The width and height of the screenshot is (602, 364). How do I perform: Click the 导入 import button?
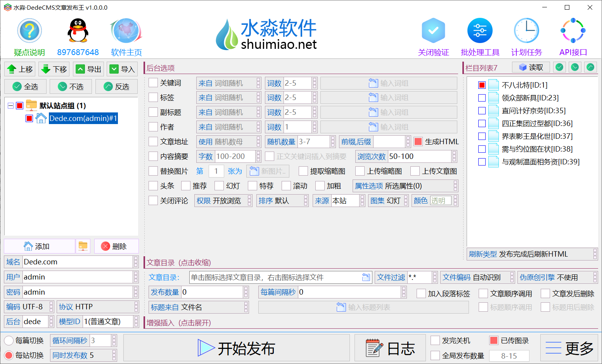122,69
